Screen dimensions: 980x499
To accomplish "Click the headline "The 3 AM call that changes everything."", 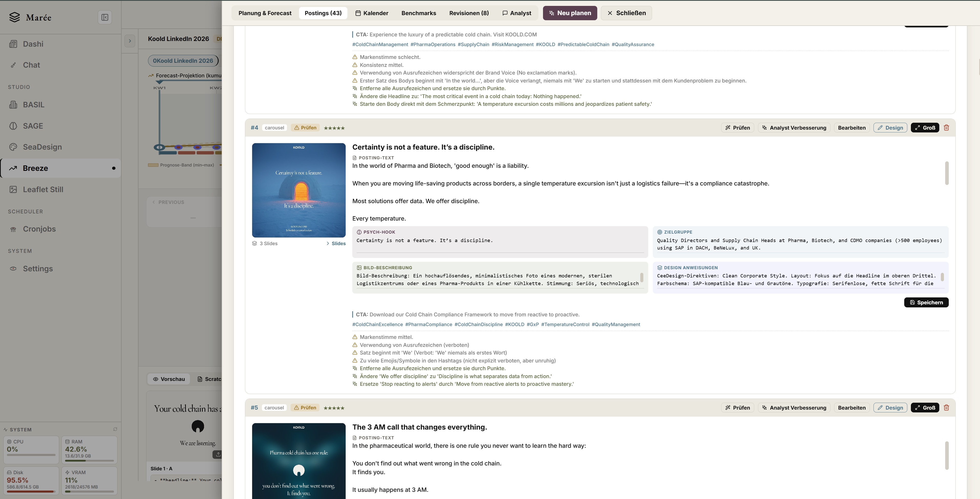I will [x=420, y=427].
